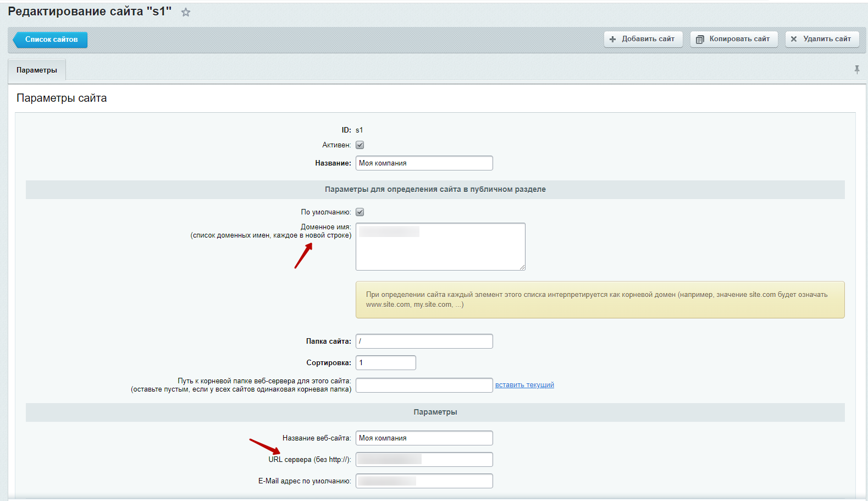Click the copy icon on Копировать сайт
The height and width of the screenshot is (501, 868).
coord(700,39)
